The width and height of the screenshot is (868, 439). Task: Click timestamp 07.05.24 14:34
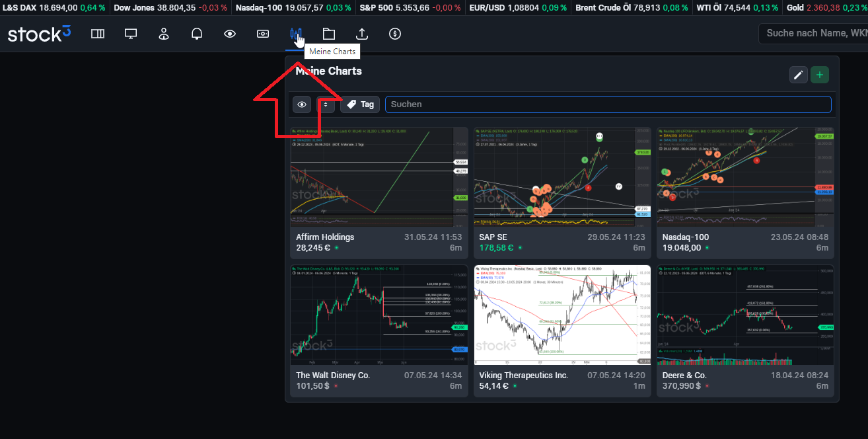[x=433, y=375]
